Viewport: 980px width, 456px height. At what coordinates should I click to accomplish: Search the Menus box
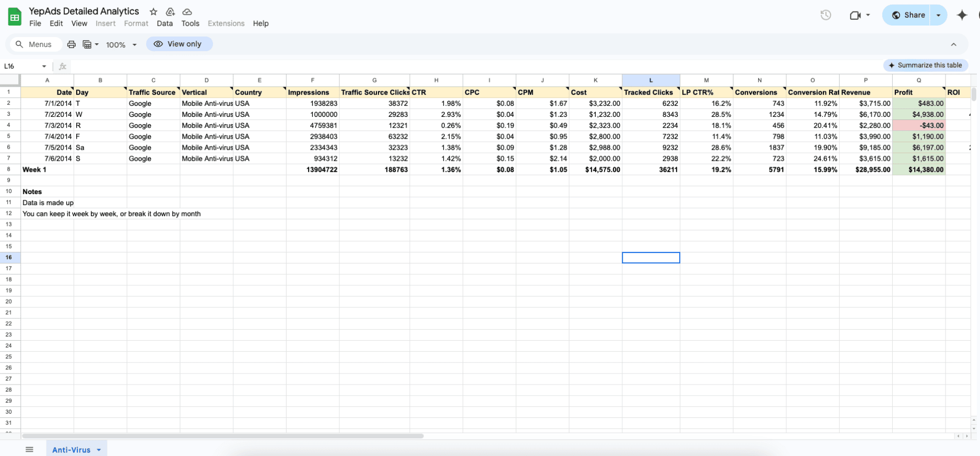click(x=36, y=44)
